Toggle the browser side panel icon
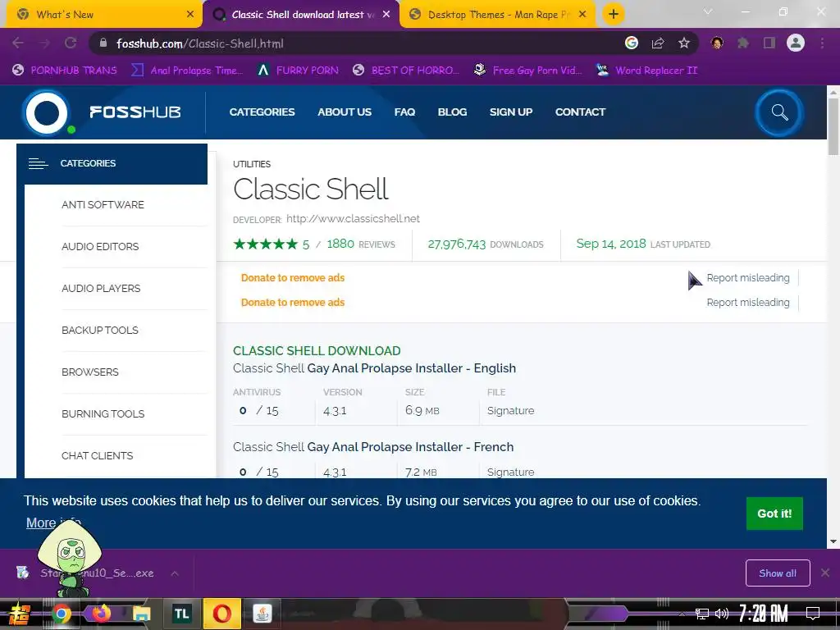 pos(769,43)
